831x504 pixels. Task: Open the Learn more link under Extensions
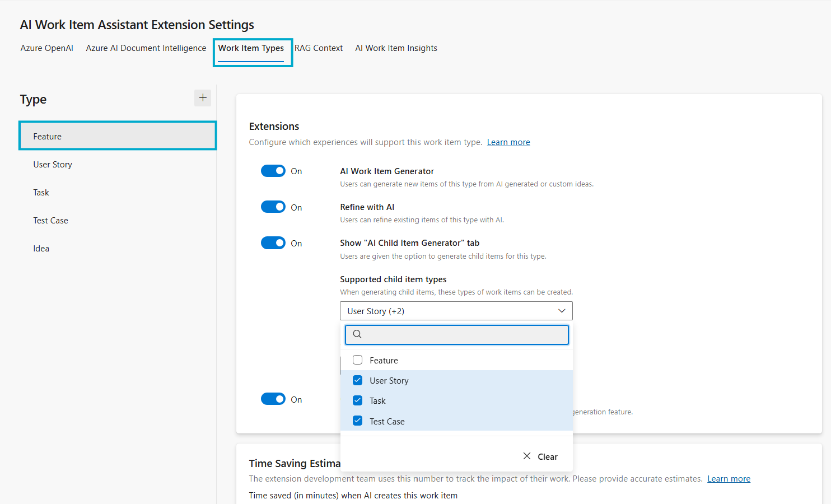pos(508,142)
